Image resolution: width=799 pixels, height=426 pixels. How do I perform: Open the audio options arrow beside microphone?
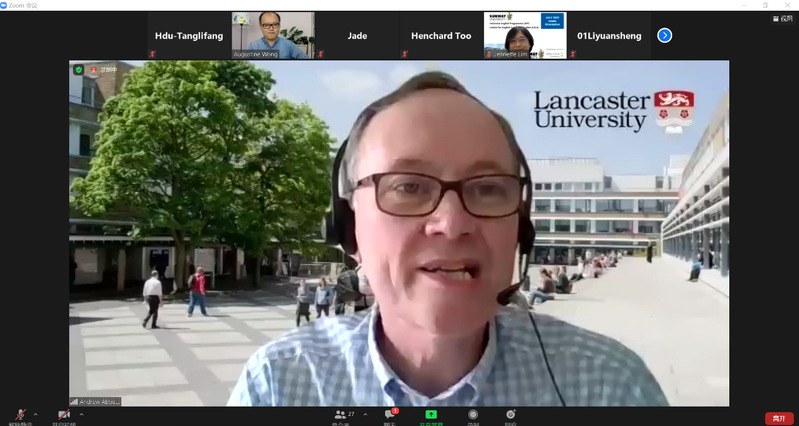click(x=35, y=414)
